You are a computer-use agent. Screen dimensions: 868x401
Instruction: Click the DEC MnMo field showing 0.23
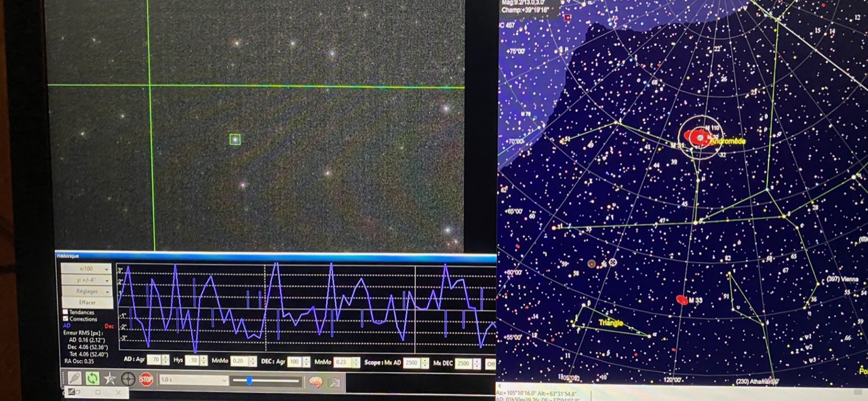tap(342, 362)
